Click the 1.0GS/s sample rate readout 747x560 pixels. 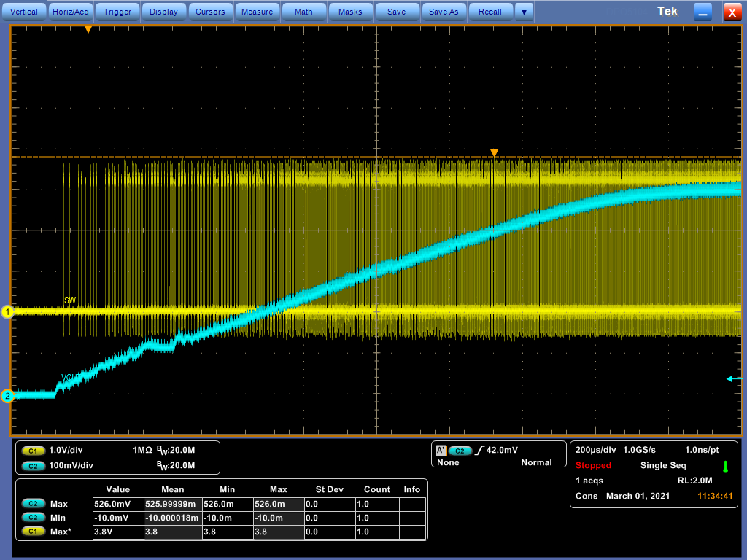click(x=639, y=451)
